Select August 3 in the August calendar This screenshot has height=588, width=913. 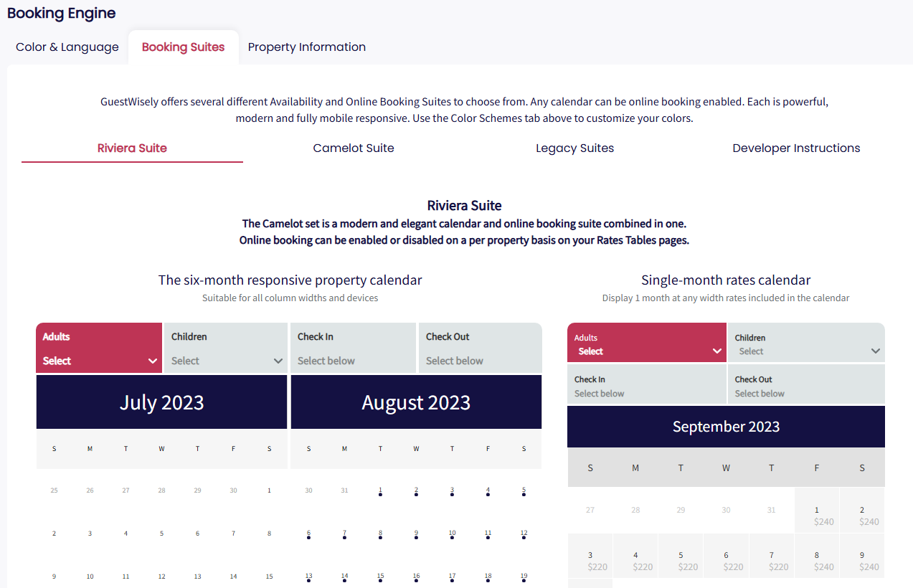[x=452, y=491]
